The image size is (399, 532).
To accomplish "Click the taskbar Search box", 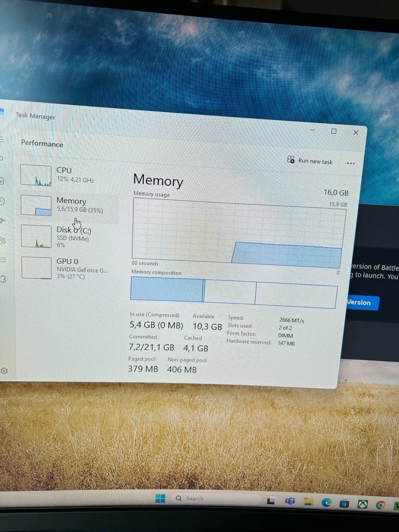I will tap(216, 499).
